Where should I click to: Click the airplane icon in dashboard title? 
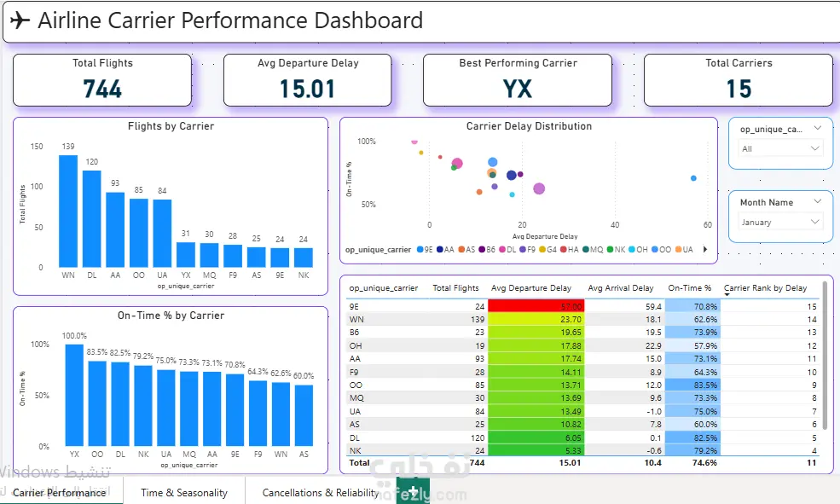[x=20, y=20]
